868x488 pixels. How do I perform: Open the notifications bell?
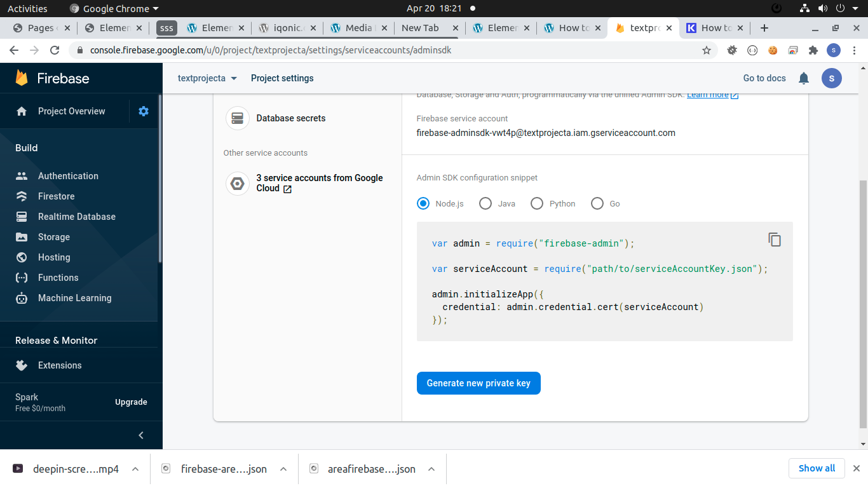pos(804,78)
